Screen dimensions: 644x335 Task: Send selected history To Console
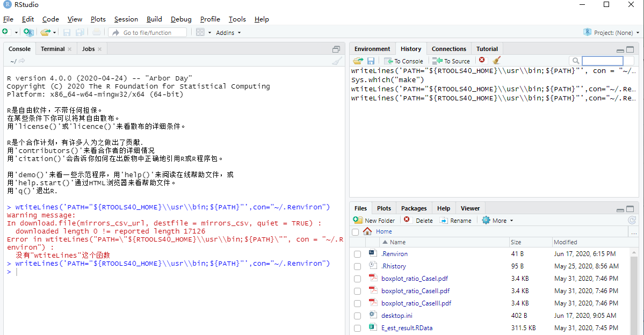(x=403, y=61)
